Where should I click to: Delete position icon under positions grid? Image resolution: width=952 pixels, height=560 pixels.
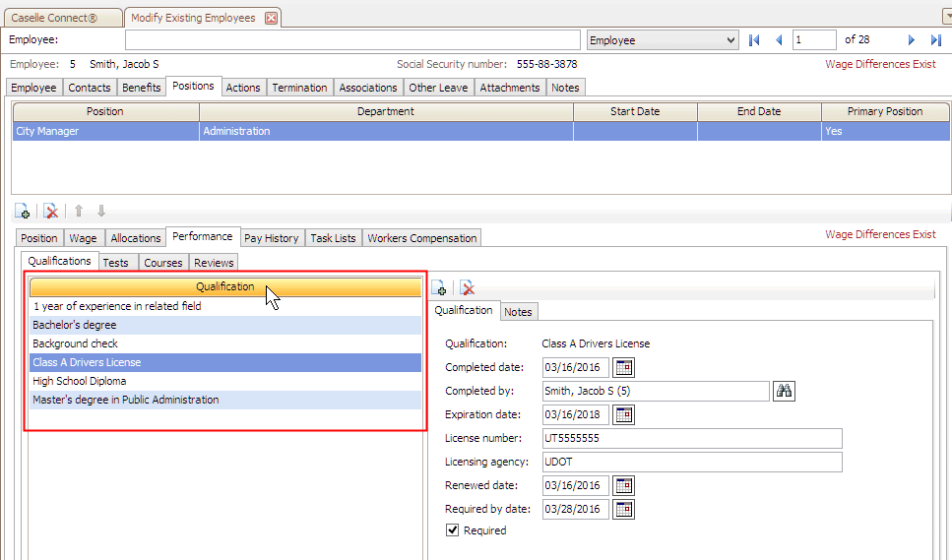[50, 212]
